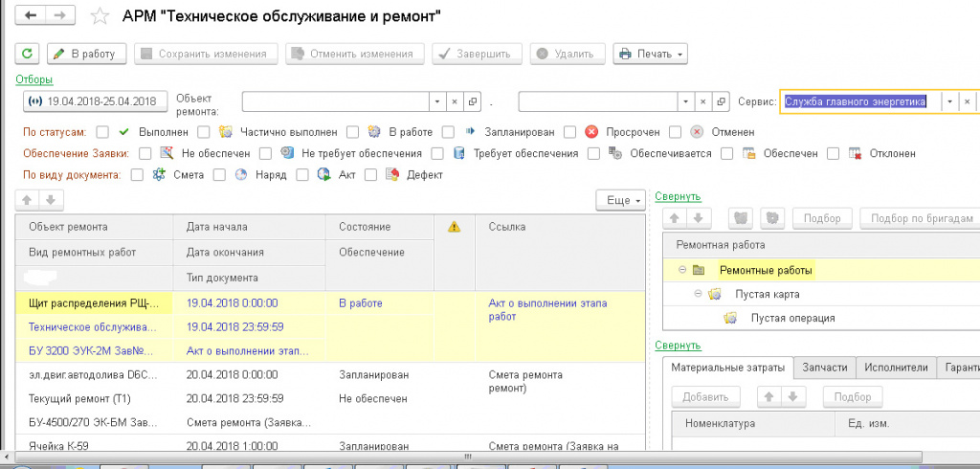Click the В работу button
Image resolution: width=980 pixels, height=469 pixels.
point(86,54)
